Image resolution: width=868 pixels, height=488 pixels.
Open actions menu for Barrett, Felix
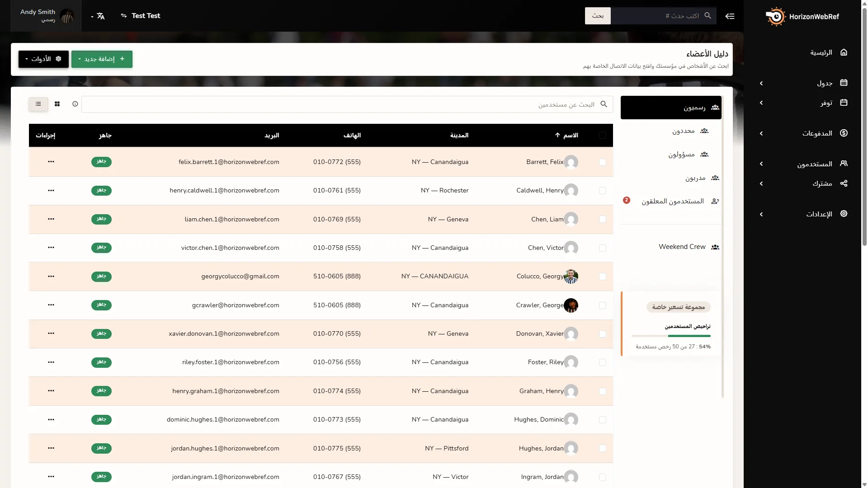(x=51, y=161)
